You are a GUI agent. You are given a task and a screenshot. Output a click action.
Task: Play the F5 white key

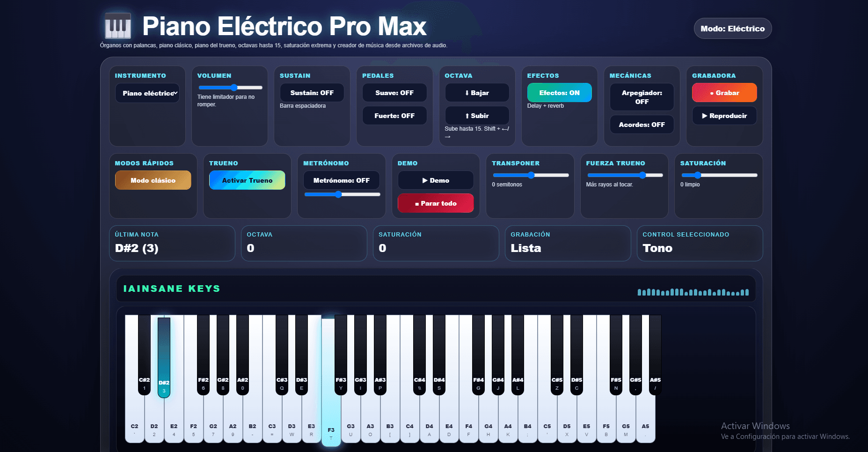606,419
